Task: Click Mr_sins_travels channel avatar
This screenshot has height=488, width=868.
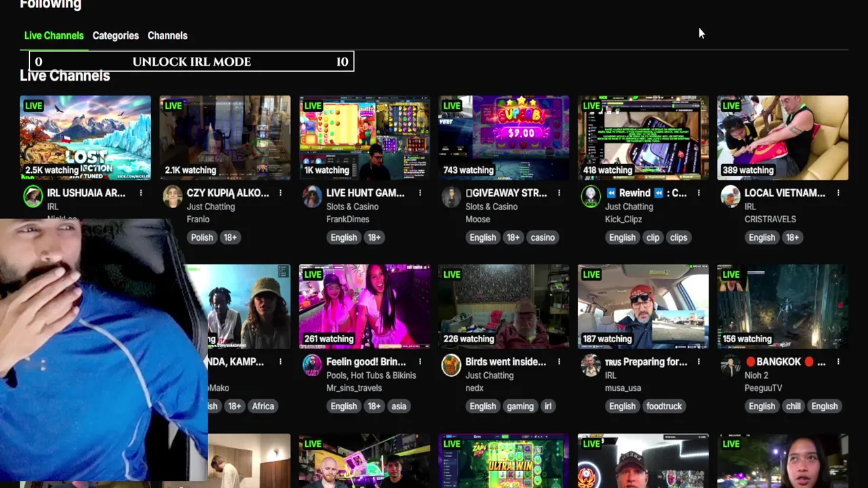Action: point(312,365)
